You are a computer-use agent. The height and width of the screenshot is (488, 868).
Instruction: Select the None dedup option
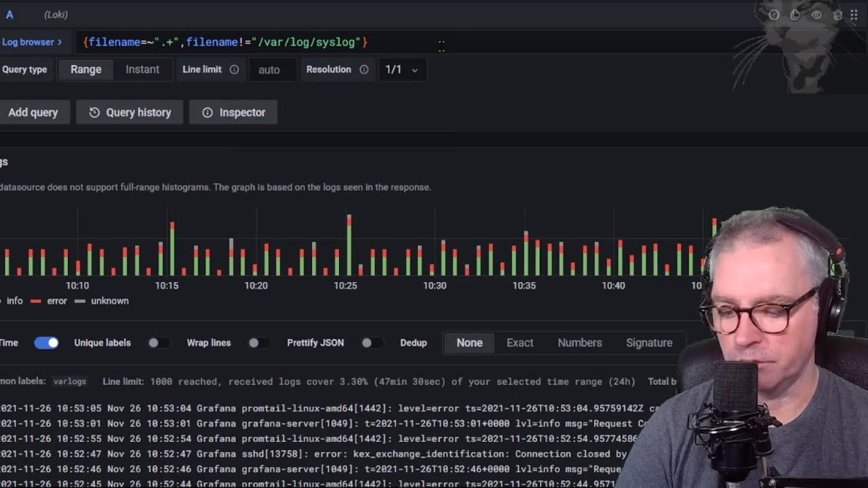[469, 343]
